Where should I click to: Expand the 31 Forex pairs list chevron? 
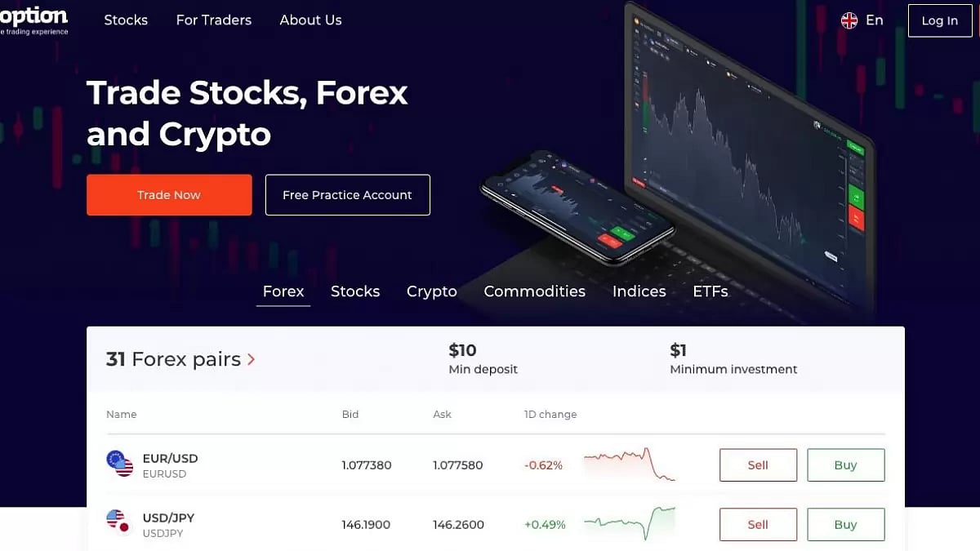251,359
